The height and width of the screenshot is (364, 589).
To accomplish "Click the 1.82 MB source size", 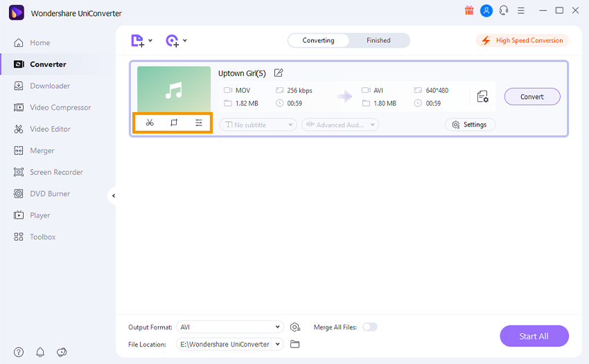I will point(247,103).
